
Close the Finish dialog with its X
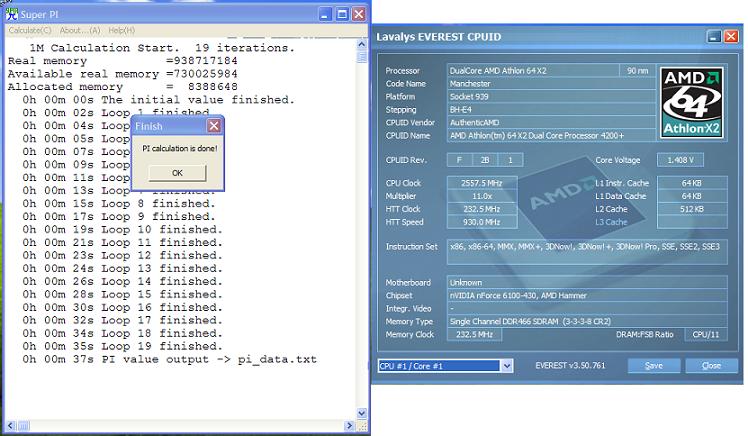pyautogui.click(x=214, y=126)
